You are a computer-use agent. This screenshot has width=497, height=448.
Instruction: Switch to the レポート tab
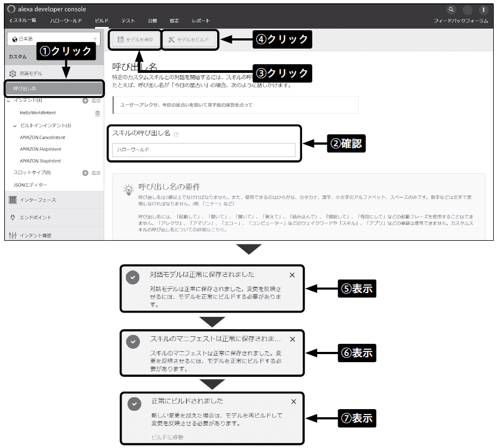coord(200,21)
